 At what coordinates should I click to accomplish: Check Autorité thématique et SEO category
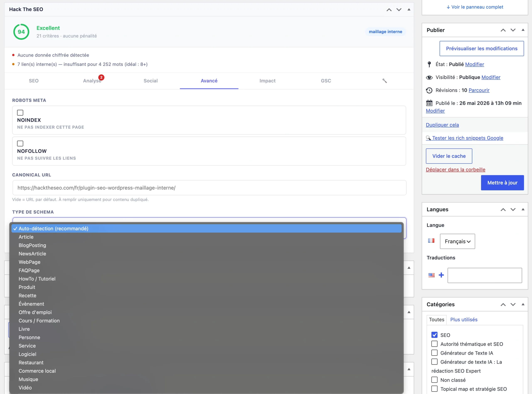tap(434, 344)
